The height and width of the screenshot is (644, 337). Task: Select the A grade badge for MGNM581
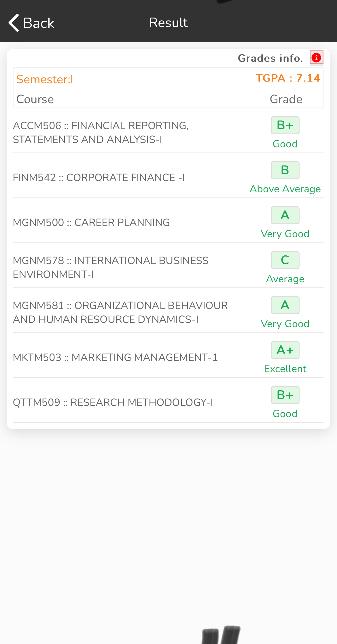tap(285, 305)
